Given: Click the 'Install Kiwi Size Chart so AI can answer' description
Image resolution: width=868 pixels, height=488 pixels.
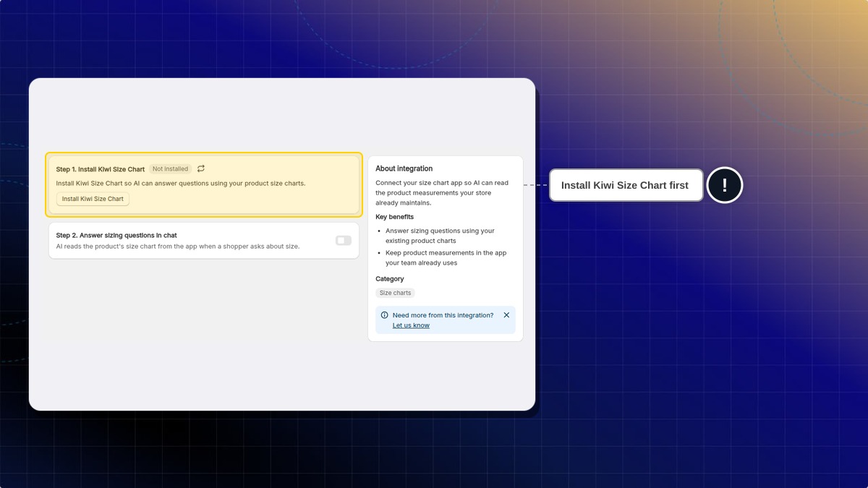Looking at the screenshot, I should 181,183.
